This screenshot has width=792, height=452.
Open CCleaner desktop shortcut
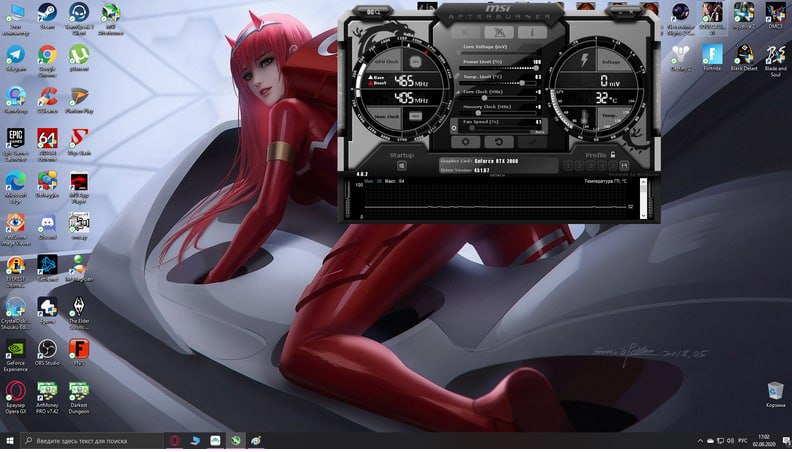click(47, 101)
